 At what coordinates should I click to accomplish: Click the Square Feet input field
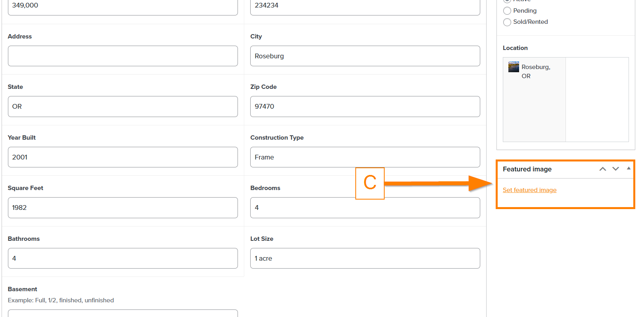point(123,207)
